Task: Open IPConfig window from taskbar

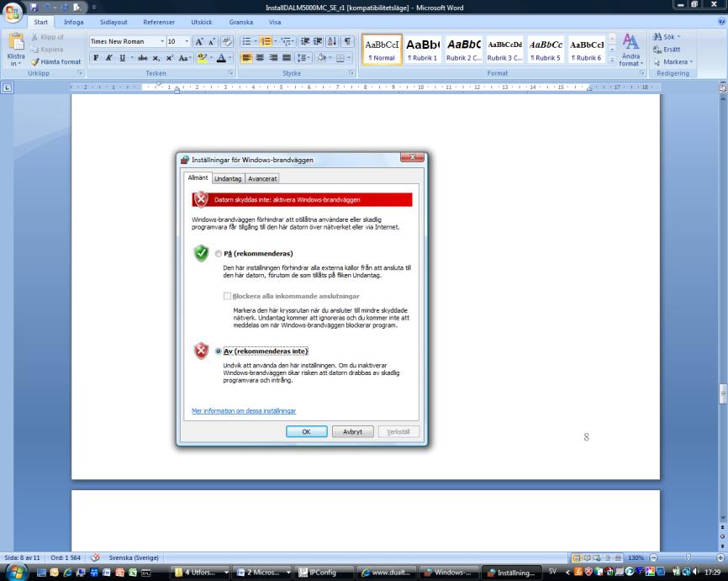Action: pos(324,573)
